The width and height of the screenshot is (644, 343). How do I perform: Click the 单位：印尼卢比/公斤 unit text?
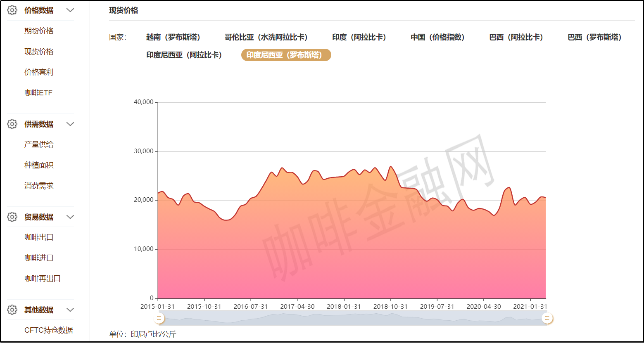pyautogui.click(x=143, y=334)
